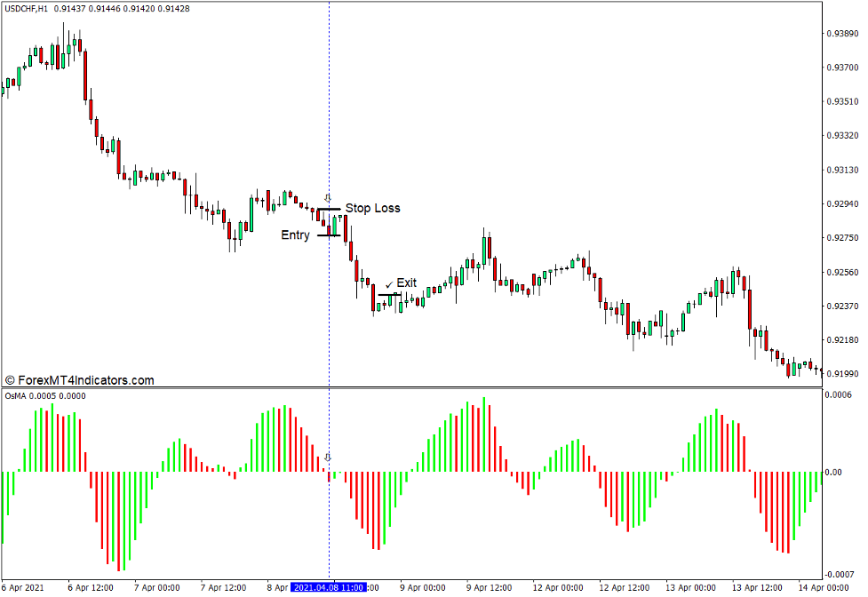This screenshot has width=868, height=597.
Task: Click the Stop Loss text label
Action: [372, 209]
